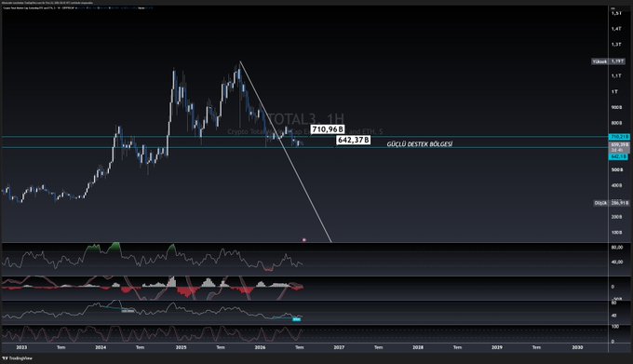
Task: Click the cyan 710,21 B axis tag
Action: click(619, 137)
